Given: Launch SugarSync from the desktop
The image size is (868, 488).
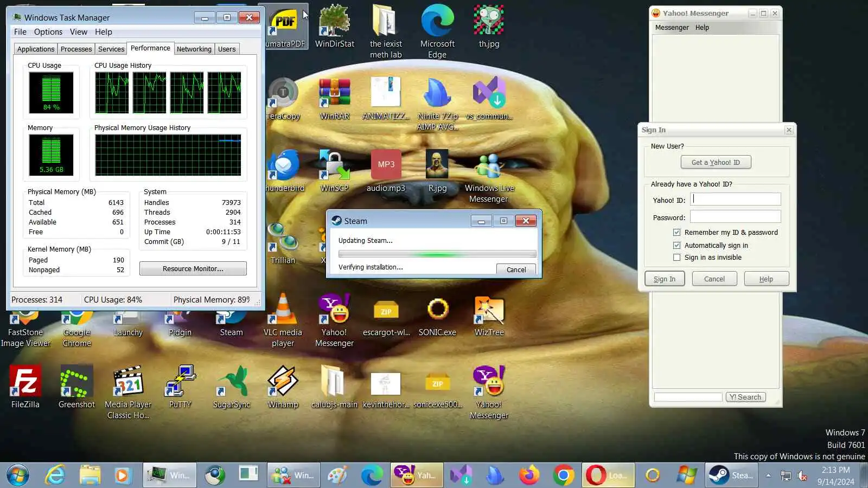Looking at the screenshot, I should click(231, 387).
